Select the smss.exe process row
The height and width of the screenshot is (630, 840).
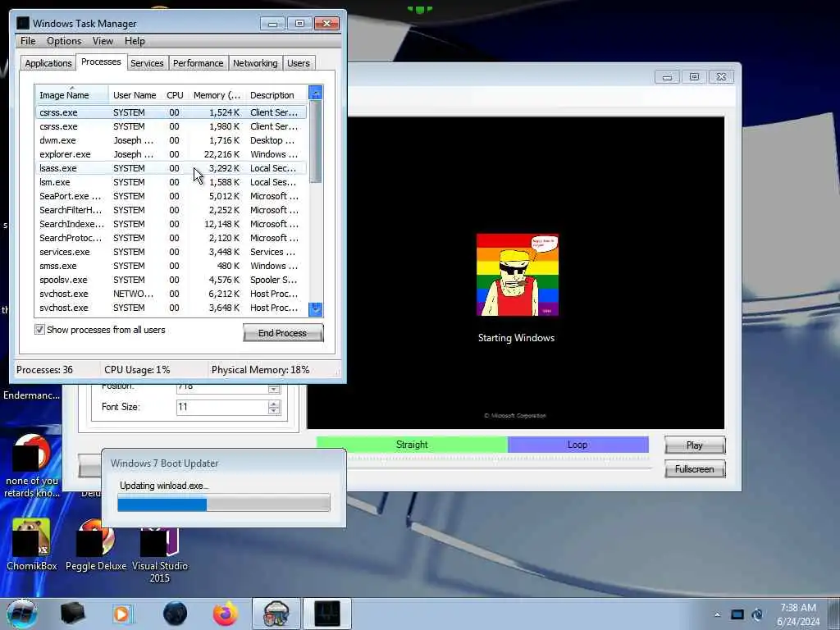pos(171,266)
